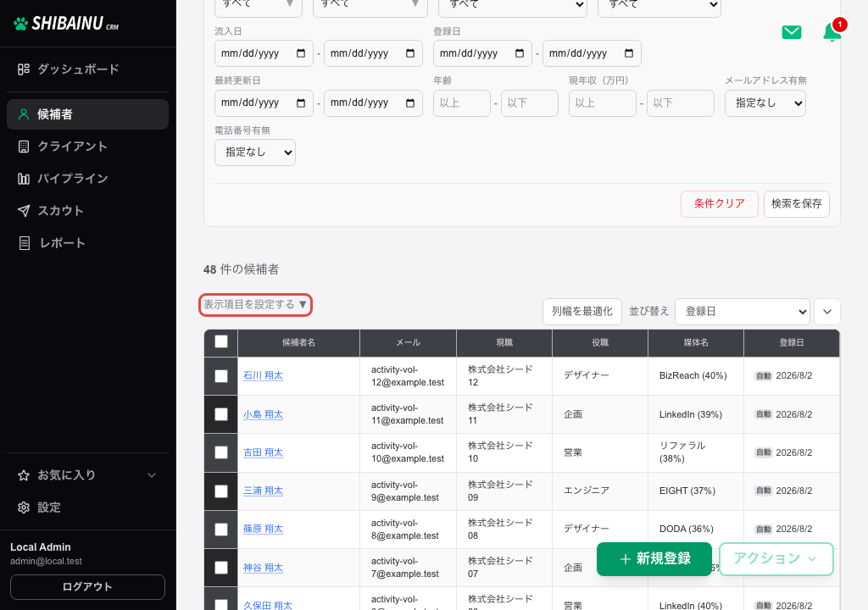Open the 並び替え 登録日 sort dropdown
868x610 pixels.
tap(743, 312)
